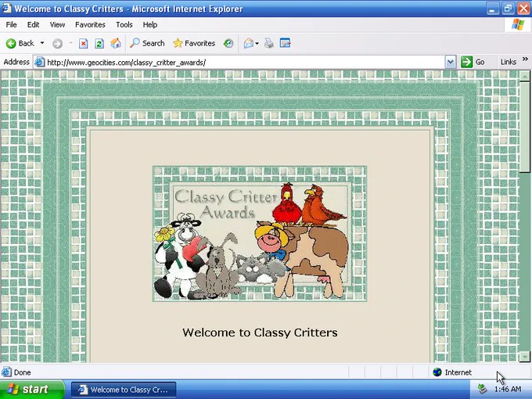The height and width of the screenshot is (399, 532).
Task: Click the IE icon in title bar
Action: tap(6, 8)
